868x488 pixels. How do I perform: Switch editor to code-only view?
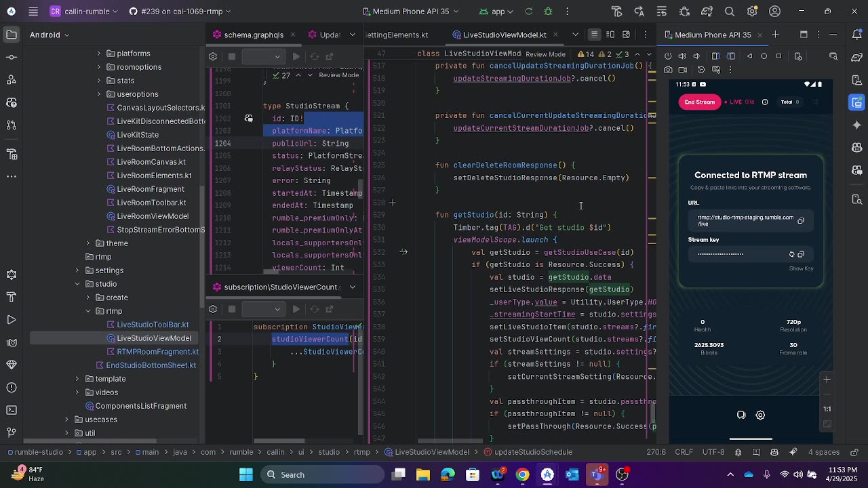coord(594,35)
